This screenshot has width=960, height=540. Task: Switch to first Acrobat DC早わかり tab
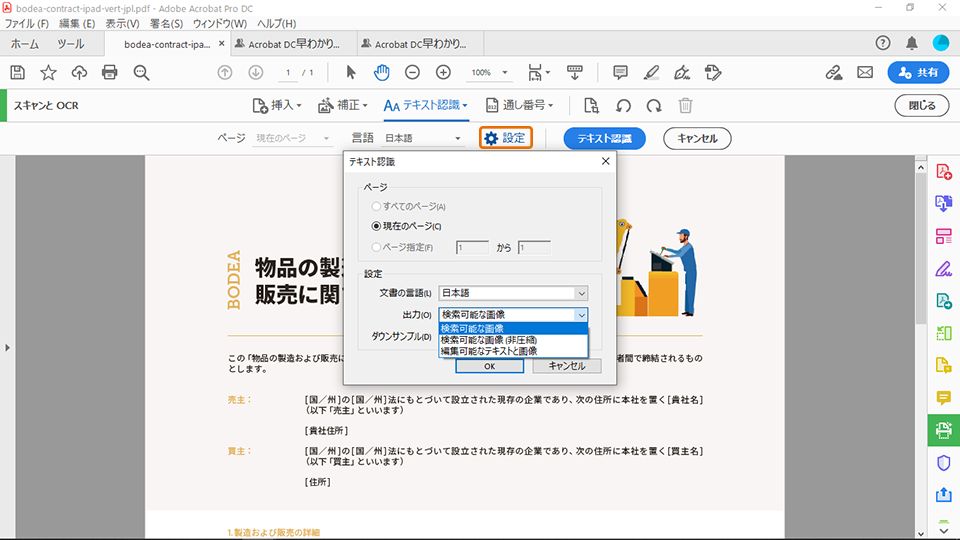click(x=293, y=44)
